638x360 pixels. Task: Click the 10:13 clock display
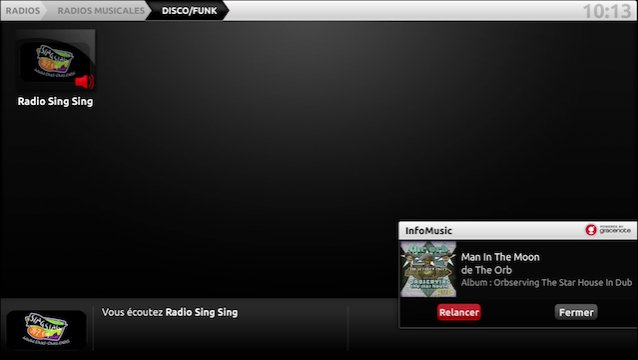coord(607,11)
